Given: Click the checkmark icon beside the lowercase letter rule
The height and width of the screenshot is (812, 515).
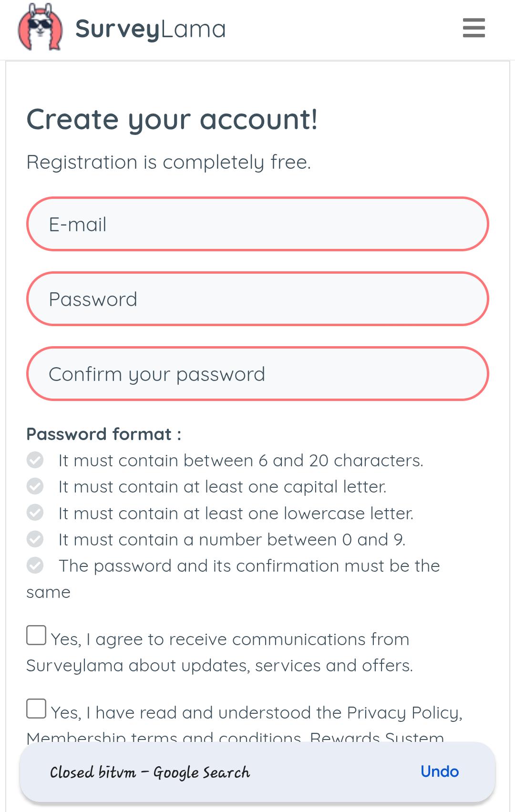Looking at the screenshot, I should tap(35, 513).
